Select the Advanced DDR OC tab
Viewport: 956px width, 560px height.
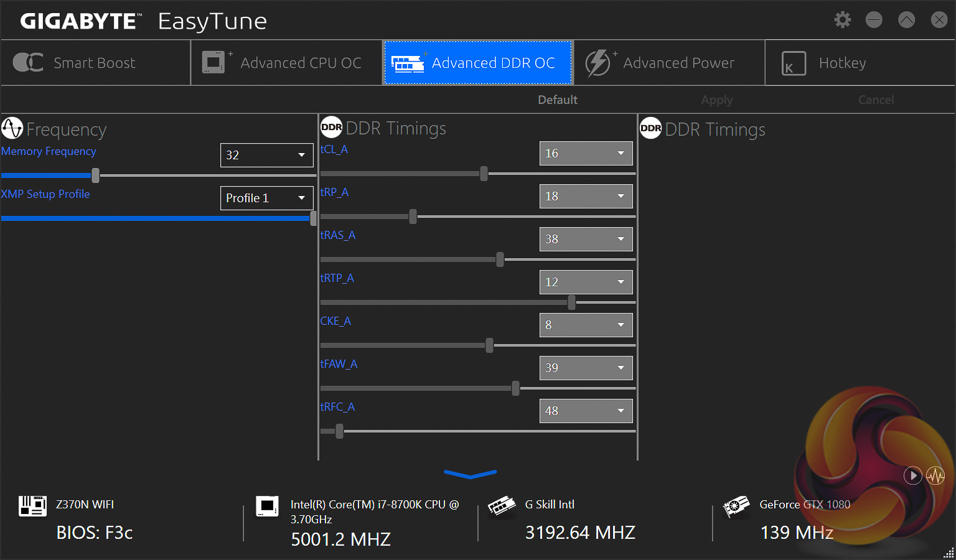[477, 63]
